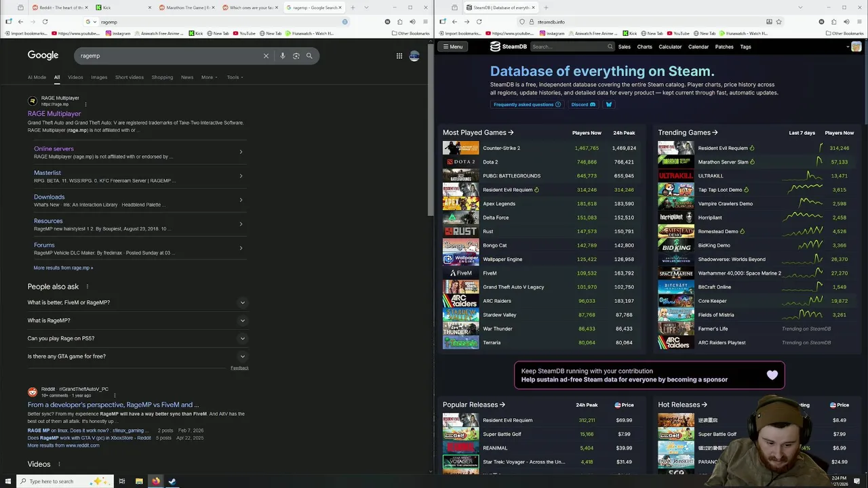Open the Tools dropdown in Google filters
This screenshot has height=488, width=868.
click(235, 77)
